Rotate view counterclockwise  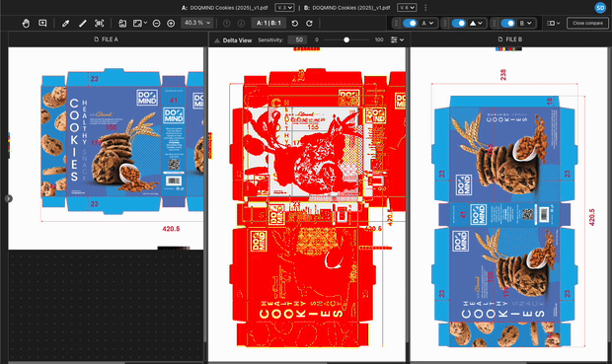(x=295, y=24)
